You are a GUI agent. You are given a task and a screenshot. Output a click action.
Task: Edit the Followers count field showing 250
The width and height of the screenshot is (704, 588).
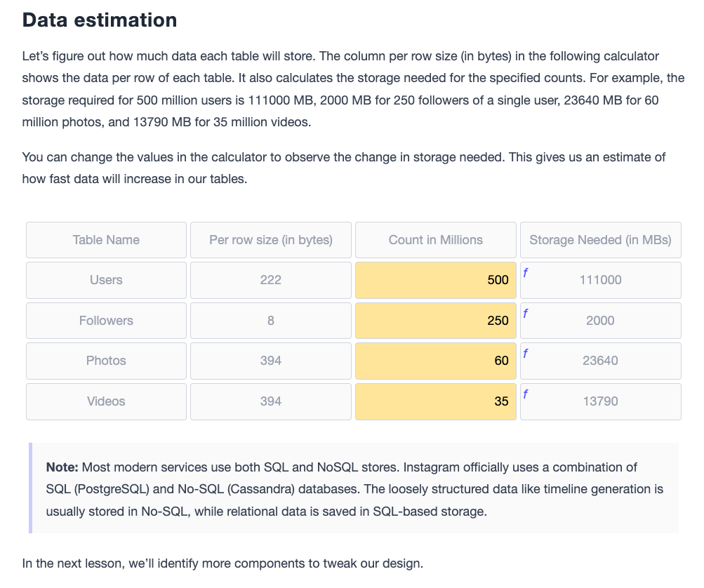tap(435, 321)
